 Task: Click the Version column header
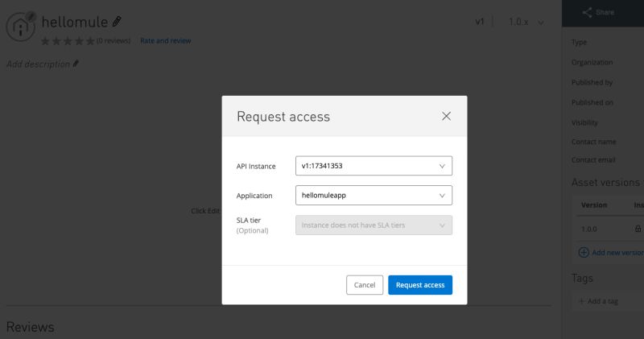pos(594,205)
